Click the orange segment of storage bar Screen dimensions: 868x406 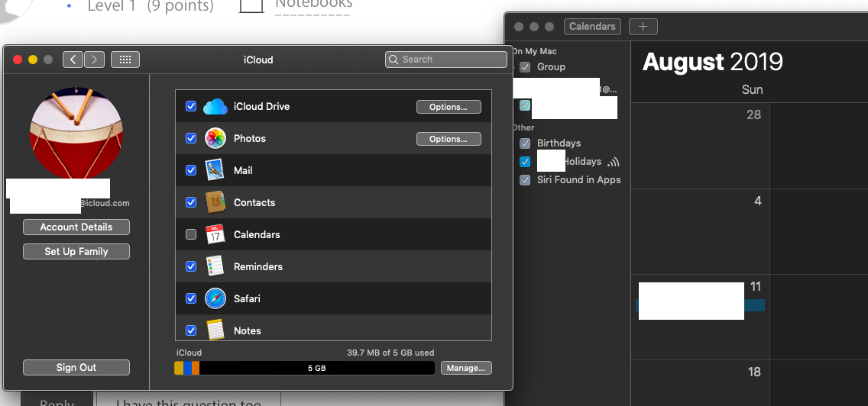click(196, 368)
